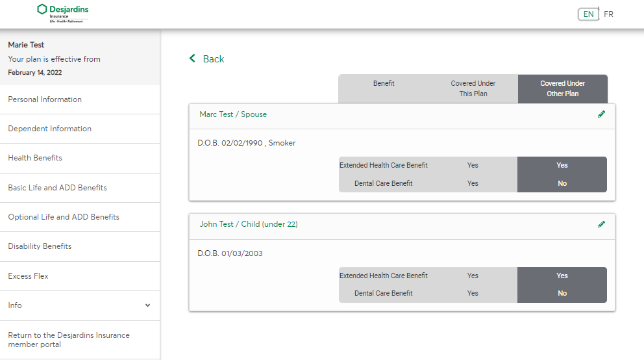The image size is (644, 360).
Task: Edit Marc Test spouse with pencil icon
Action: [601, 114]
